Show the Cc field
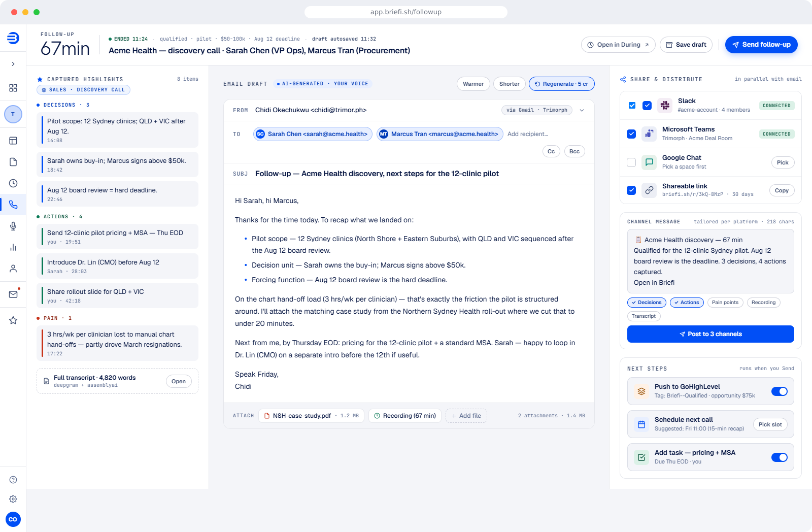Screen dimensions: 812x532 [x=551, y=151]
